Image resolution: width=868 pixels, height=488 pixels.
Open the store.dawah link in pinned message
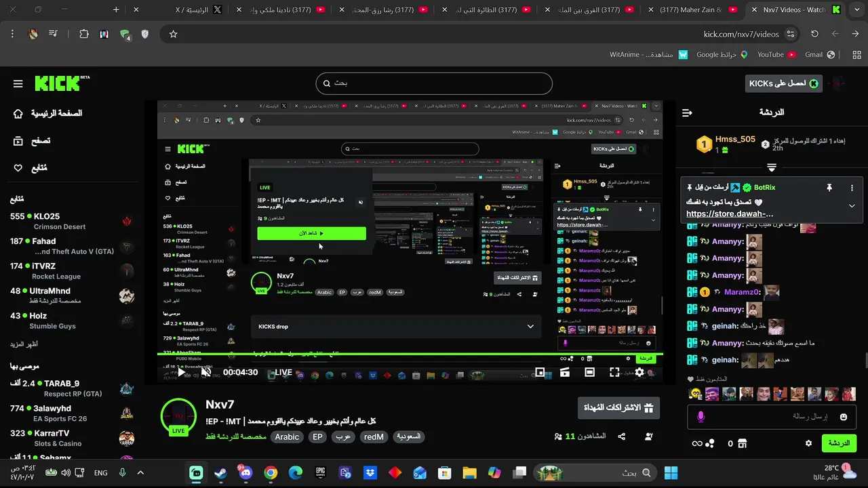click(730, 213)
